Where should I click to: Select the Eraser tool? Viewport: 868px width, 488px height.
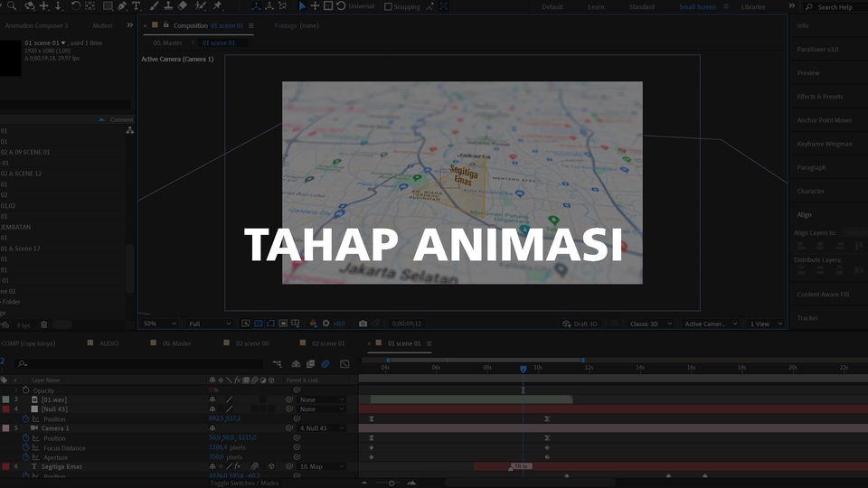(x=182, y=6)
